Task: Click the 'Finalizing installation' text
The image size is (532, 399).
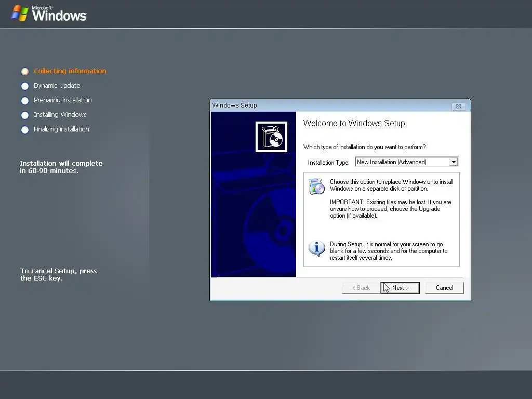Action: (61, 129)
